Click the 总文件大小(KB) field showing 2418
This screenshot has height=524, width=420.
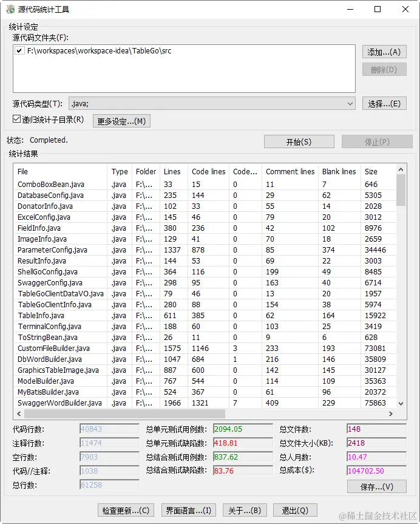(376, 443)
